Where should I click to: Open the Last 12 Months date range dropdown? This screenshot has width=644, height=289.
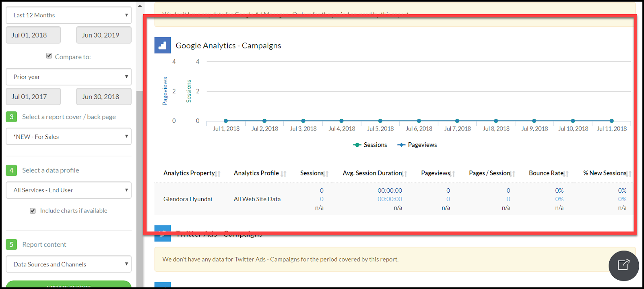point(69,15)
